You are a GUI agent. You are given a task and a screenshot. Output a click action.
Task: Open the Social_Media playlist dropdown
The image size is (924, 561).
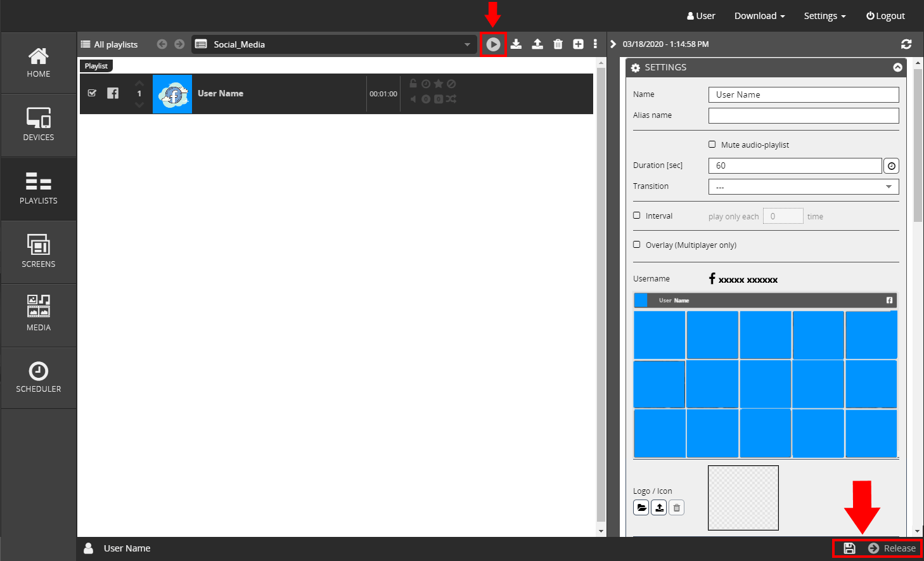tap(467, 44)
